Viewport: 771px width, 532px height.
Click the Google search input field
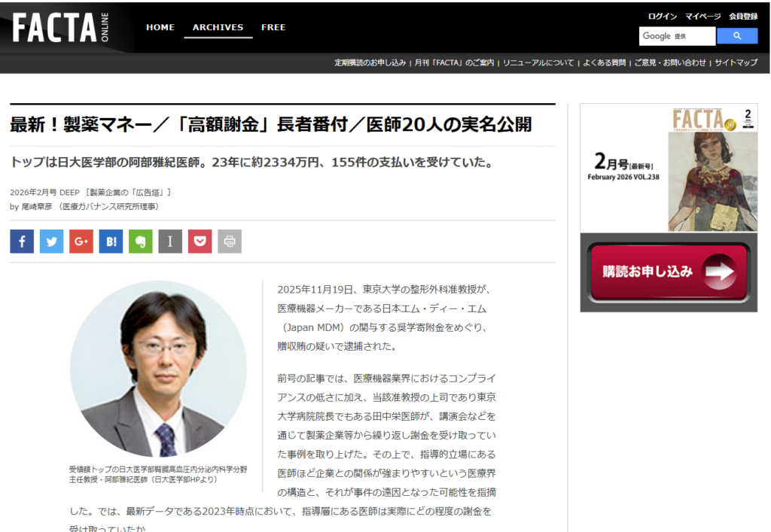pos(677,36)
